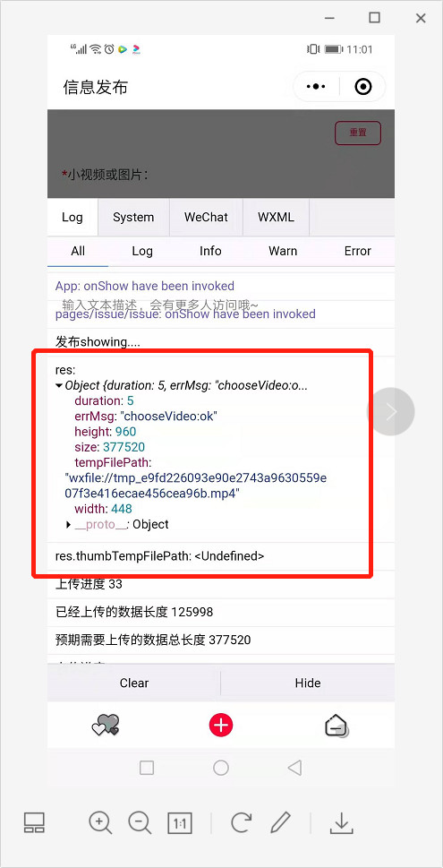This screenshot has height=868, width=443.
Task: Click the Clear console button
Action: coord(134,683)
